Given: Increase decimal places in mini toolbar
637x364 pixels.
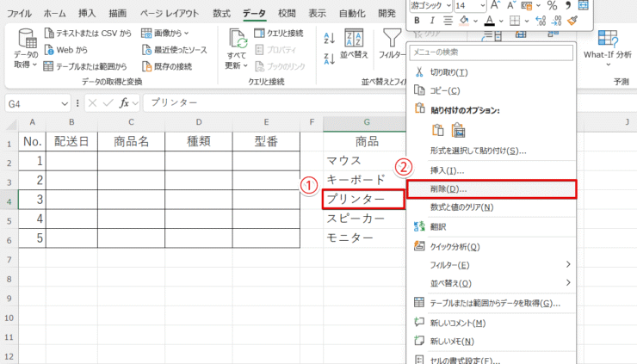Looking at the screenshot, I should 541,21.
